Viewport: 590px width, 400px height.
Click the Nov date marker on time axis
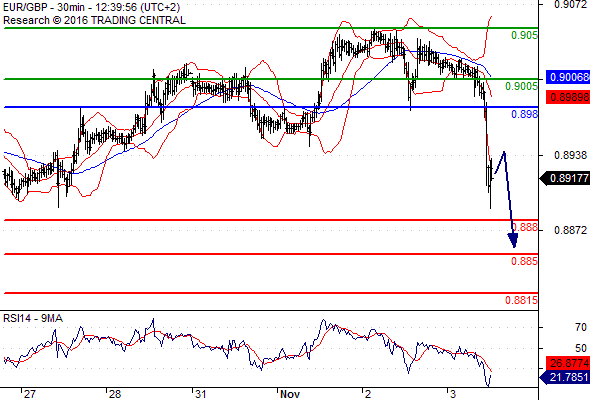[x=290, y=394]
